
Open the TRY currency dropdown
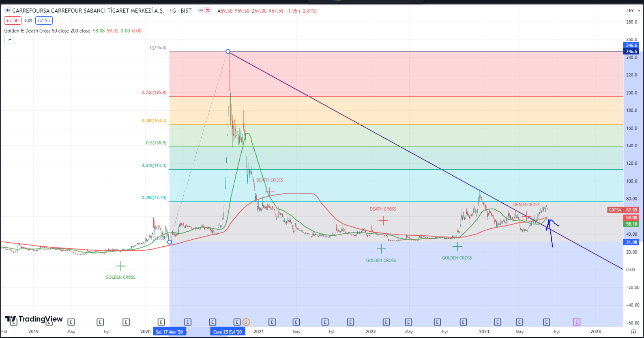pos(633,11)
